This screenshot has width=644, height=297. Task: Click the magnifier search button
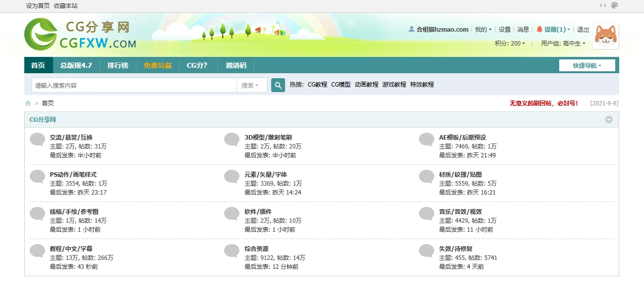tap(278, 85)
